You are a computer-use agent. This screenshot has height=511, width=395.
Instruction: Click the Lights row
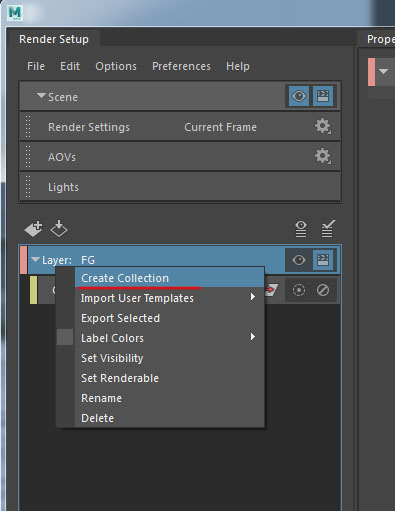click(180, 187)
